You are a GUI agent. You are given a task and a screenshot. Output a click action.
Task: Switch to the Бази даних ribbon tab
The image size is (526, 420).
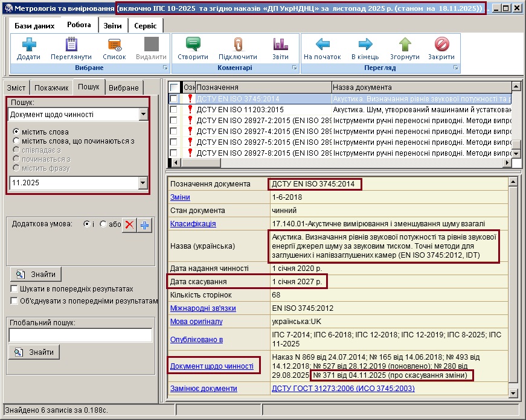coord(34,26)
